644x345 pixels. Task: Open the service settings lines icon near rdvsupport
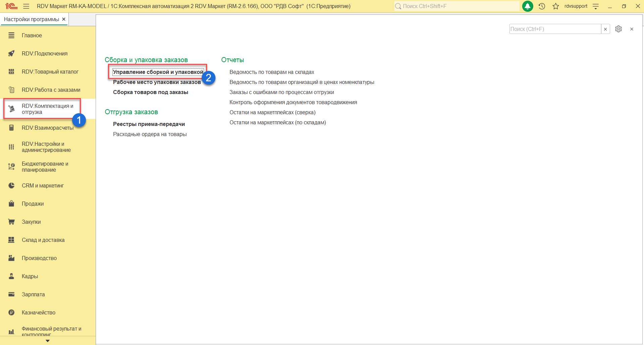click(596, 6)
